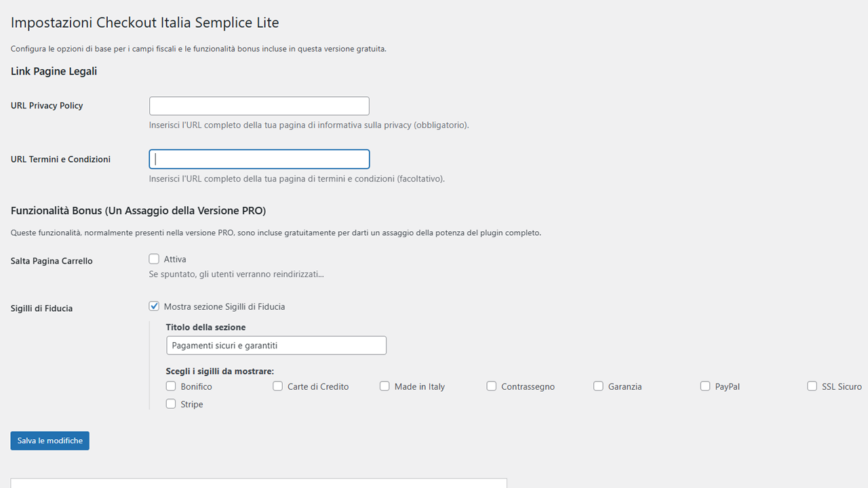This screenshot has height=488, width=868.
Task: Focus the URL Termini e Condizioni field
Action: point(259,159)
